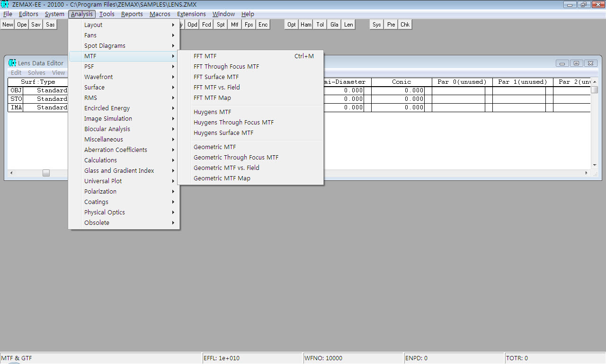Choose Huygens MTF
This screenshot has width=606, height=364.
(250, 112)
